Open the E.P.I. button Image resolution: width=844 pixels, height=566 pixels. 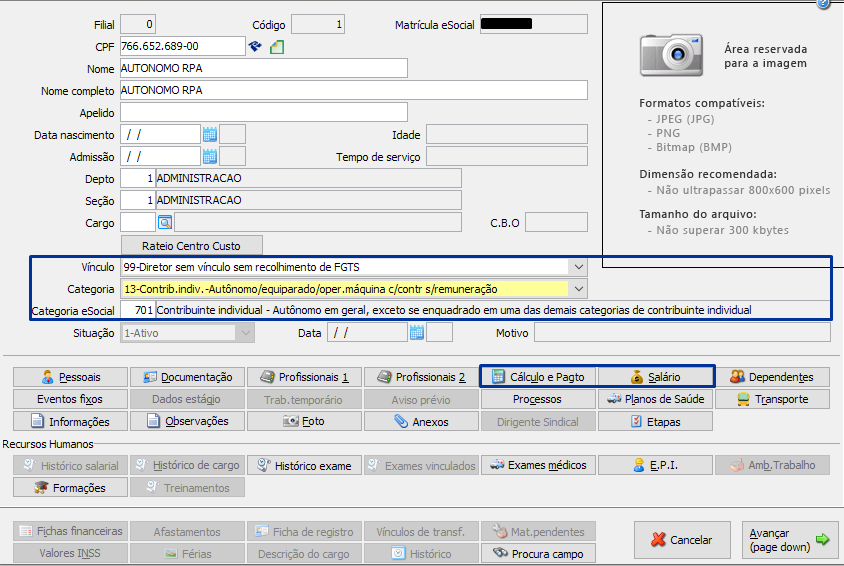(x=655, y=465)
